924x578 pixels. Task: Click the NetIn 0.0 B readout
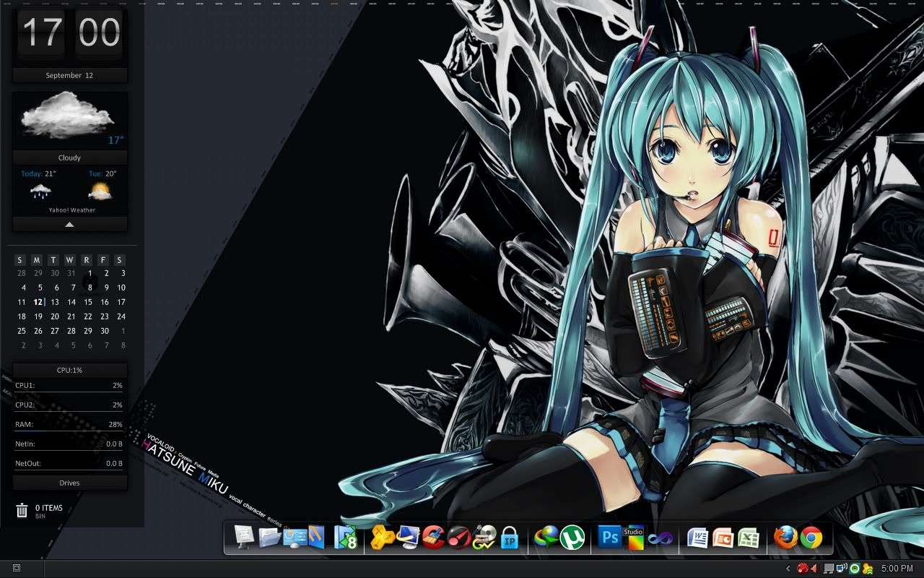69,444
